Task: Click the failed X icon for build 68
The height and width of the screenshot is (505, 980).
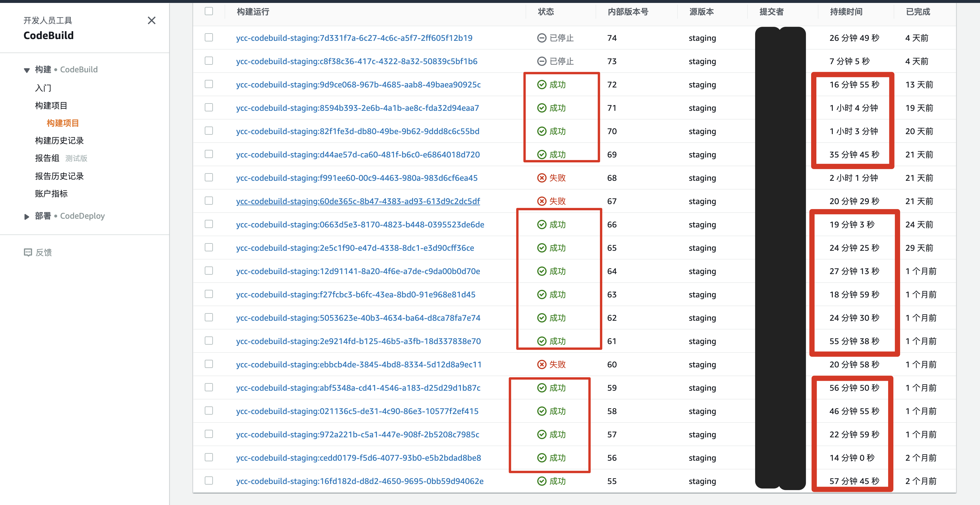Action: point(541,178)
